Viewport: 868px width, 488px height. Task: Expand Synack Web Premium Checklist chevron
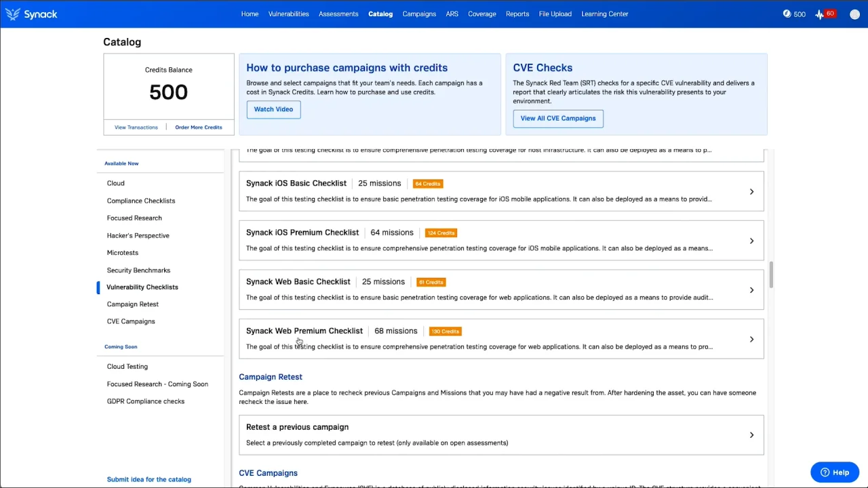click(x=751, y=339)
